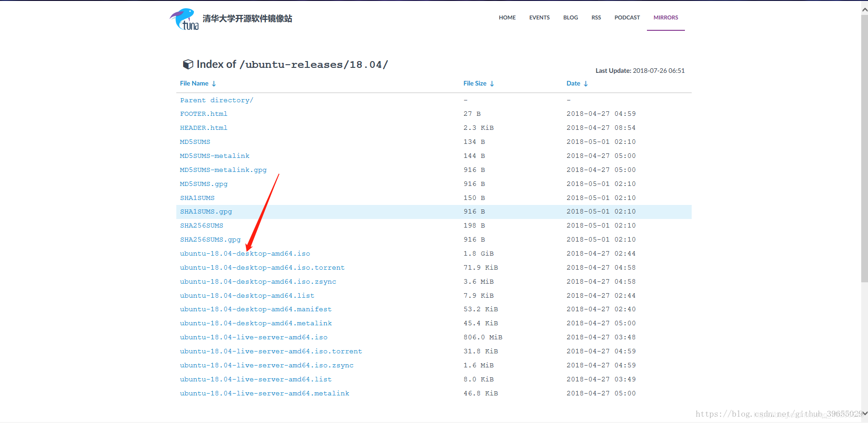
Task: Download the SHA1SUMS file
Action: click(x=197, y=198)
